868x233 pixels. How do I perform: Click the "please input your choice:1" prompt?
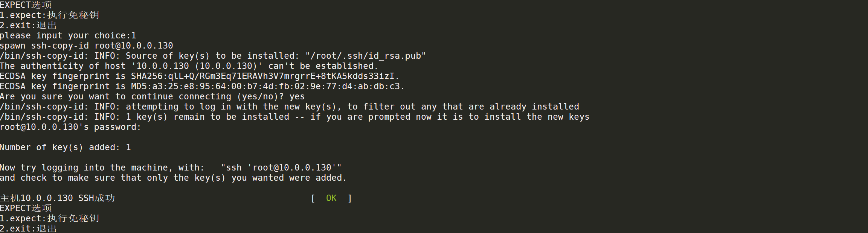[x=68, y=35]
